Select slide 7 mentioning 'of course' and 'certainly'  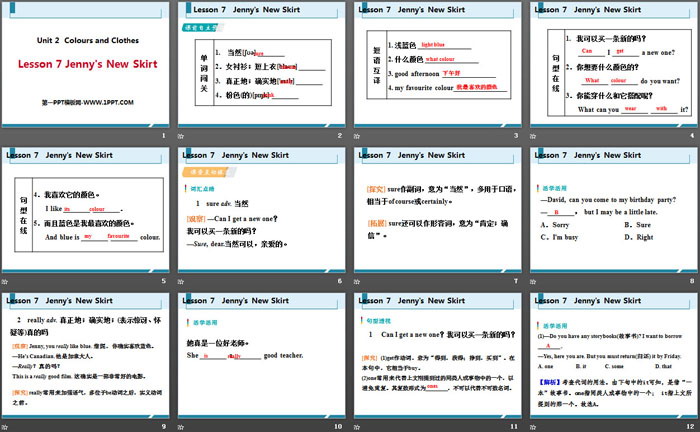coord(438,210)
